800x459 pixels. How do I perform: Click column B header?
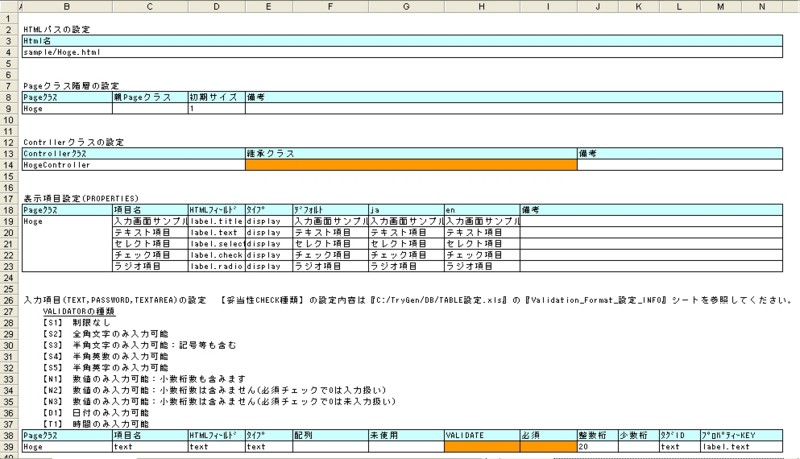click(67, 7)
